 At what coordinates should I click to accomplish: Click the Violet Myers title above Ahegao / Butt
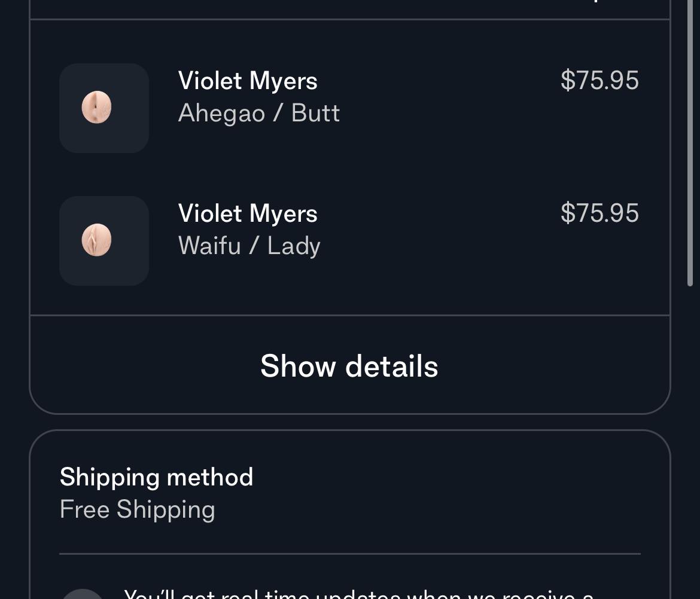coord(248,81)
